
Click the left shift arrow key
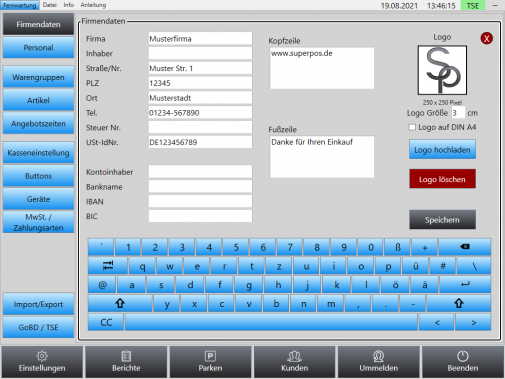[120, 303]
